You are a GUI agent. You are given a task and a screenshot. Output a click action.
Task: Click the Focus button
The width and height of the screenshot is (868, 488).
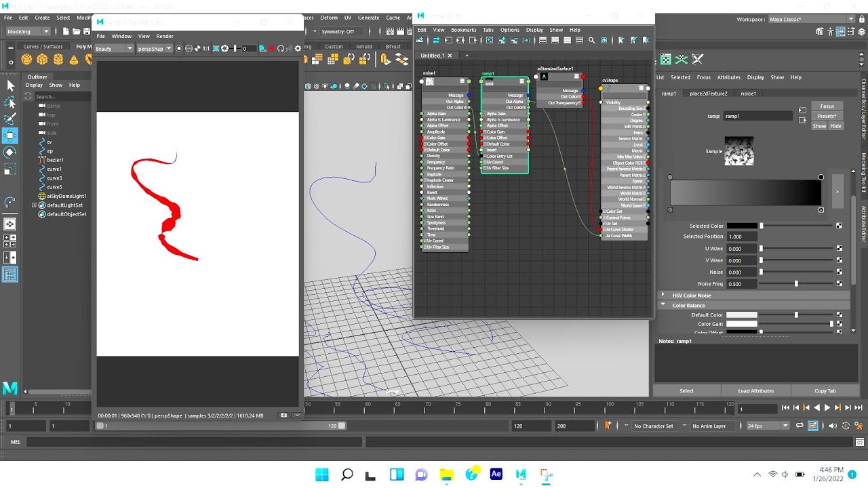click(x=827, y=106)
